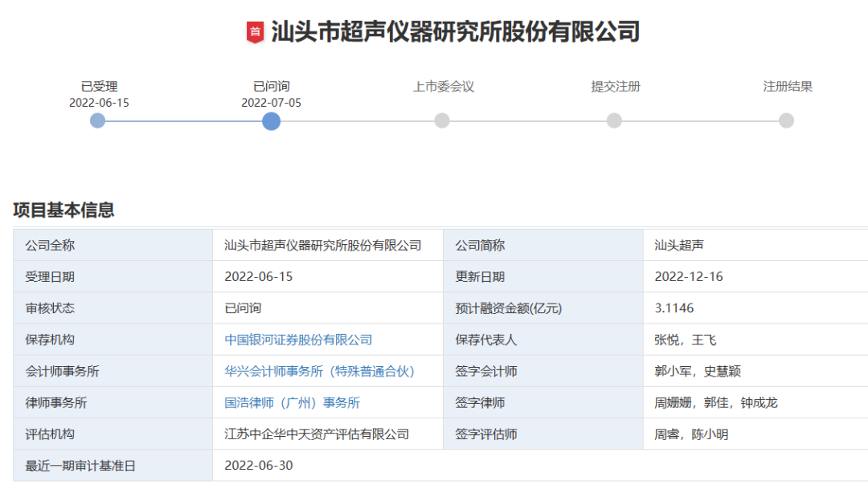Click the red 首 badge icon beside company title
The image size is (868, 489).
point(256,32)
